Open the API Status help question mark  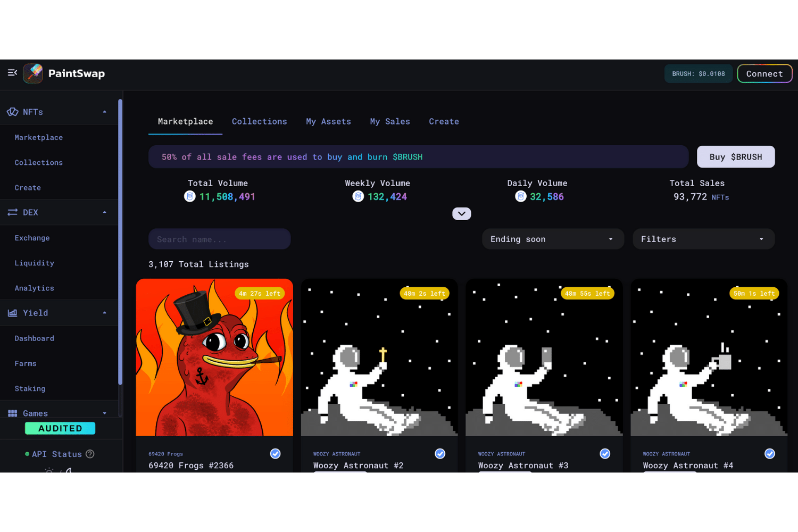[90, 454]
